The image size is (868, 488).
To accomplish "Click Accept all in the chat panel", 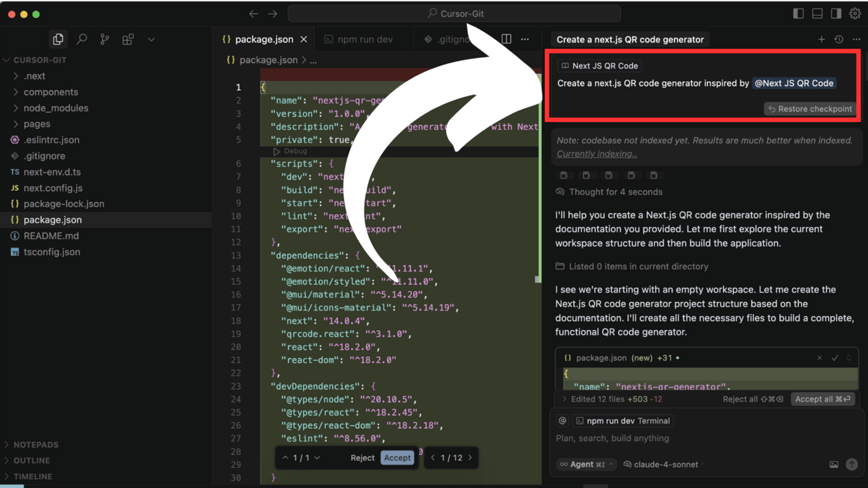I will (823, 399).
